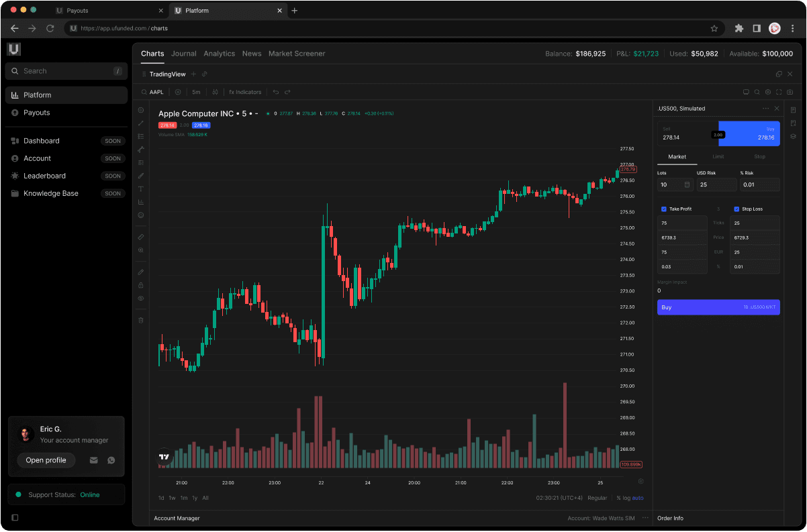Click the USD Risk input field

tap(716, 184)
